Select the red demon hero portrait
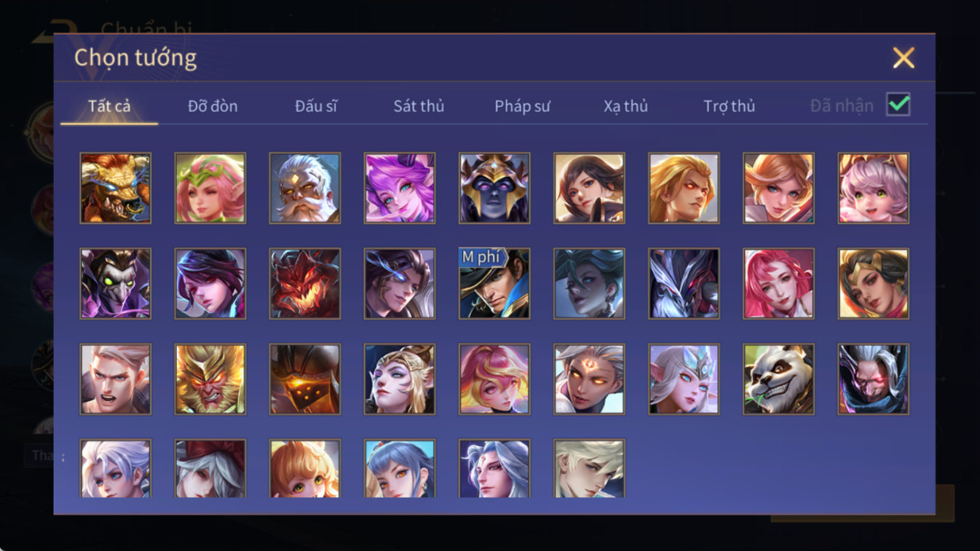The height and width of the screenshot is (551, 980). pyautogui.click(x=305, y=283)
